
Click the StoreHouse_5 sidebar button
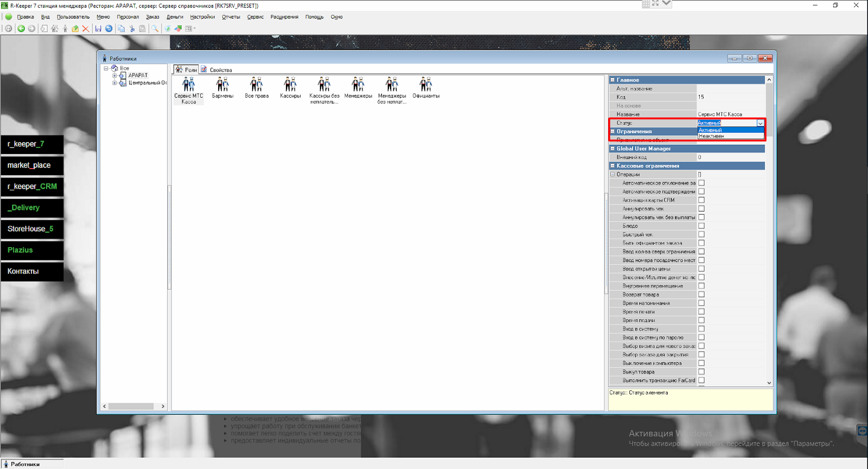[32, 229]
